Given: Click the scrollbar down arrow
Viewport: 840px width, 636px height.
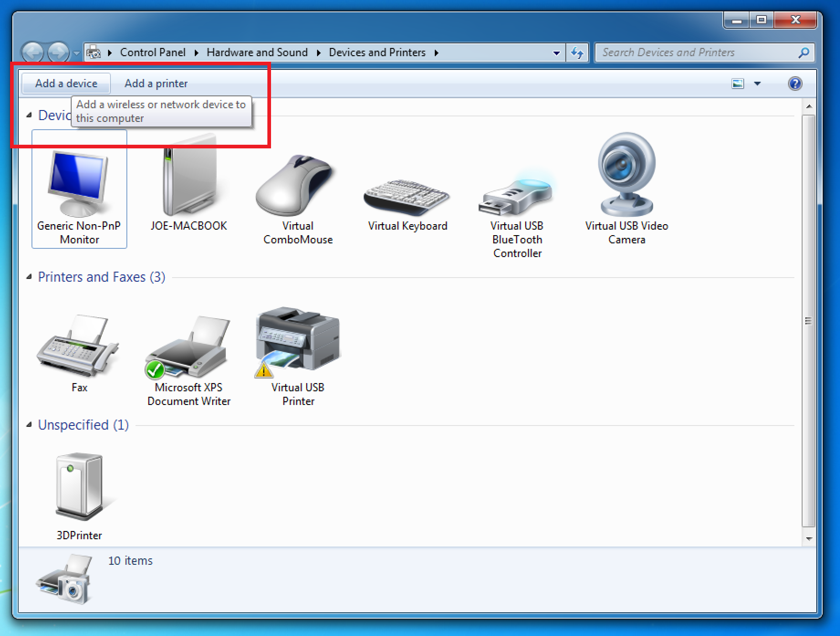Looking at the screenshot, I should [x=809, y=539].
